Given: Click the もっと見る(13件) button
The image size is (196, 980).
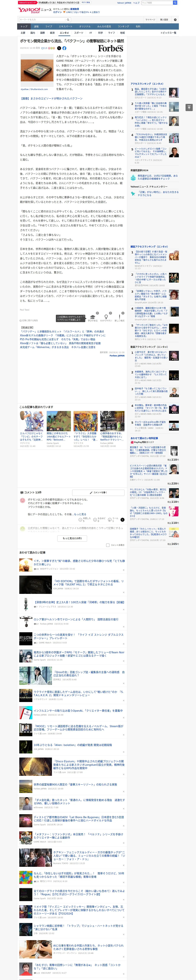Looking at the screenshot, I should pos(72,538).
